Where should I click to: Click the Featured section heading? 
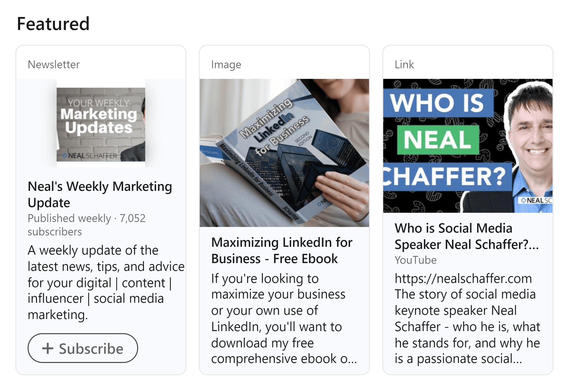point(53,24)
